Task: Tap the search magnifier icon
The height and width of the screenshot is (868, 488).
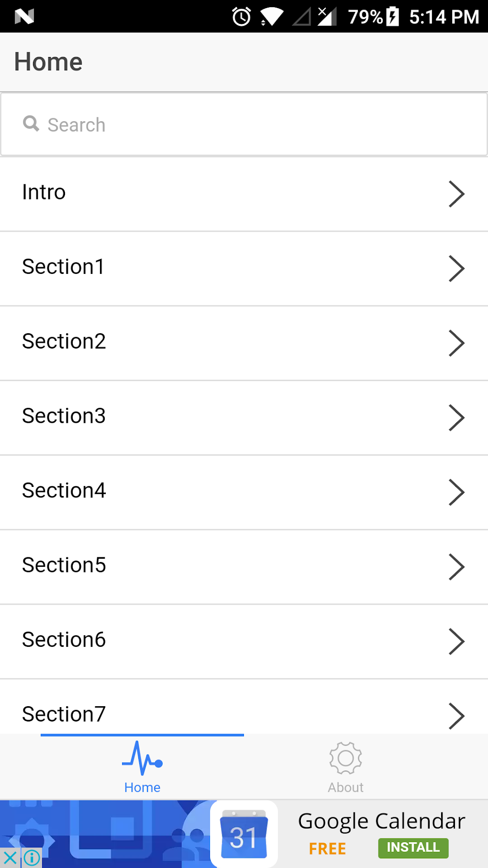Action: 31,124
